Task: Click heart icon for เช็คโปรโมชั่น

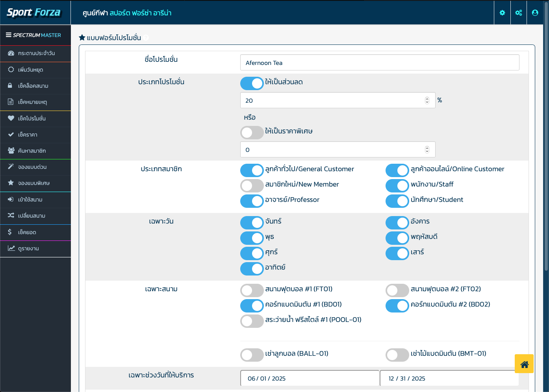Action: point(11,118)
